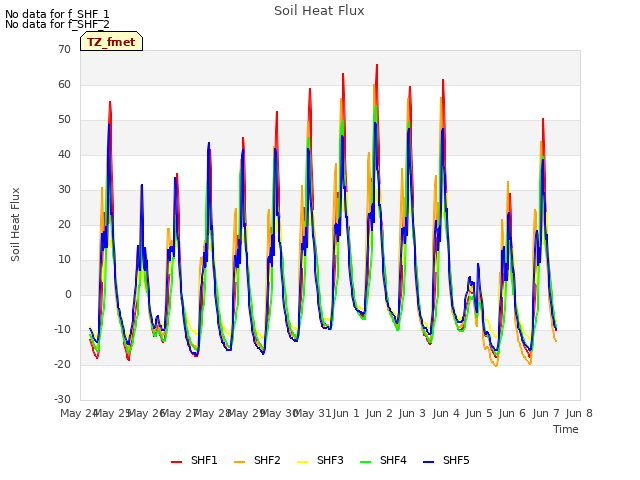Screen dimensions: 640x480
Task: Click the Jun 8 x-axis tick label
Action: point(579,413)
